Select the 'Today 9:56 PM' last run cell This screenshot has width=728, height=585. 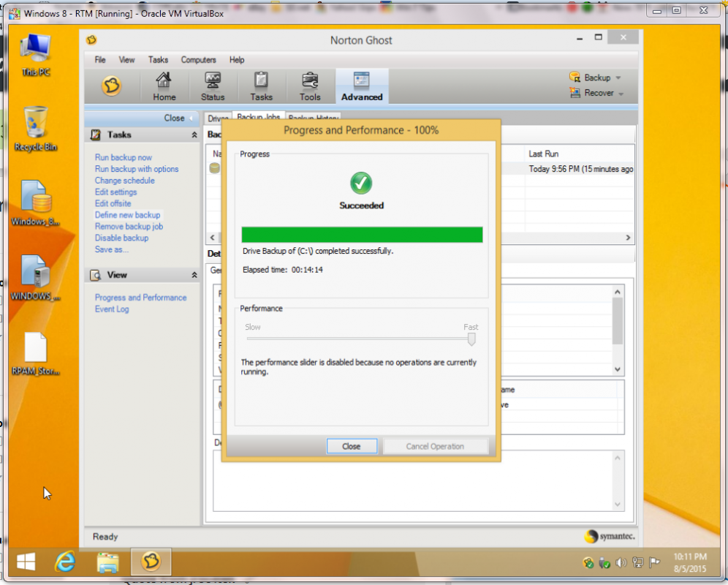click(580, 169)
